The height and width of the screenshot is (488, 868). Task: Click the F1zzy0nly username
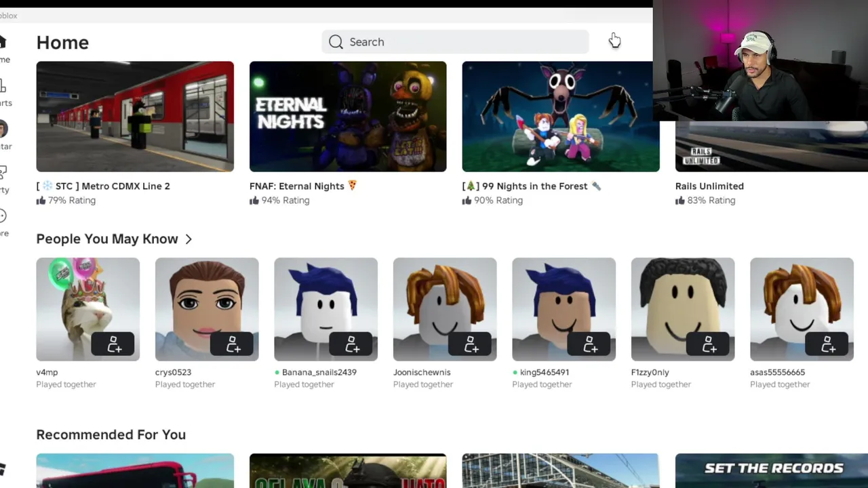coord(650,372)
